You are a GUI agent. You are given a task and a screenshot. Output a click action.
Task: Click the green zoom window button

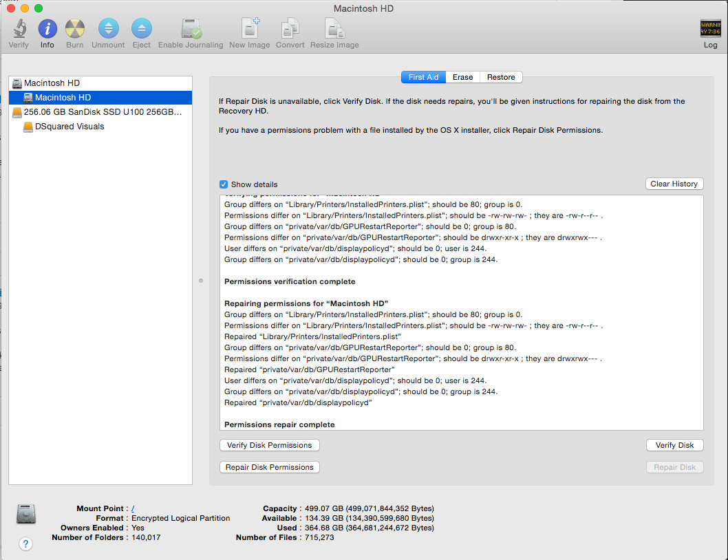point(39,8)
